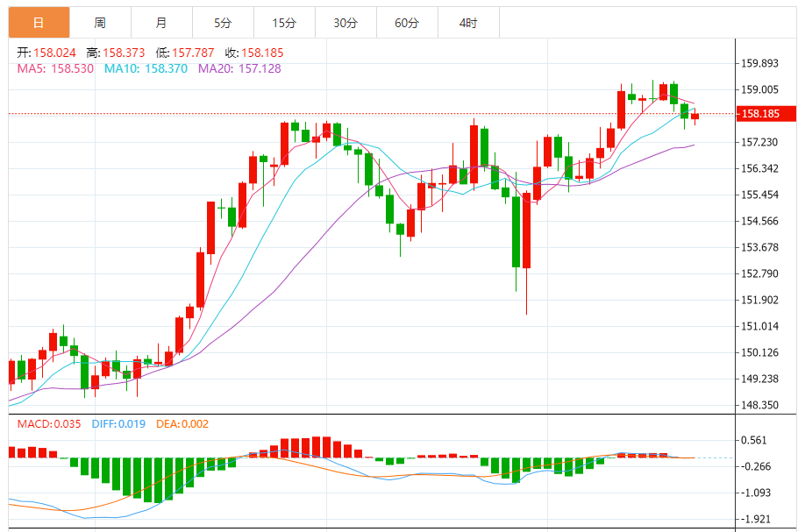Image resolution: width=805 pixels, height=532 pixels.
Task: Click the 0.561 MACD axis label
Action: click(x=753, y=440)
